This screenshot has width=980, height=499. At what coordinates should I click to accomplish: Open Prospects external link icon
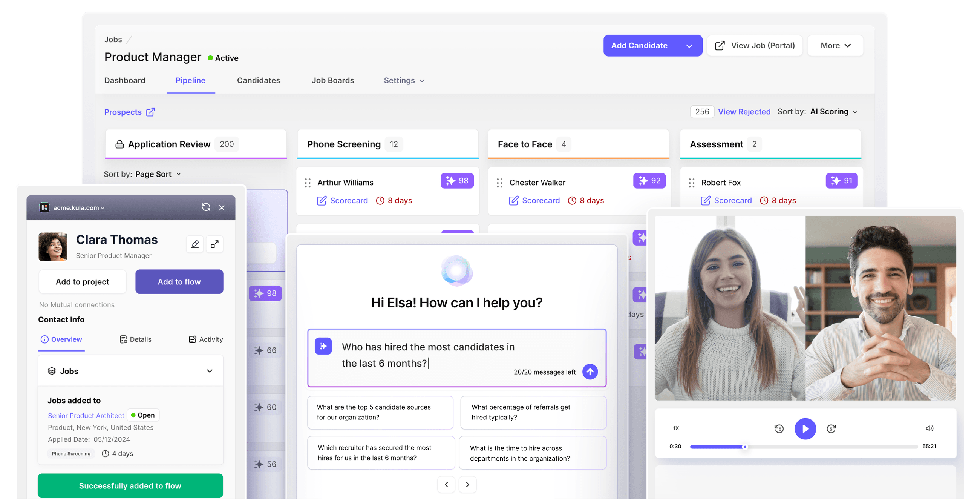point(151,112)
